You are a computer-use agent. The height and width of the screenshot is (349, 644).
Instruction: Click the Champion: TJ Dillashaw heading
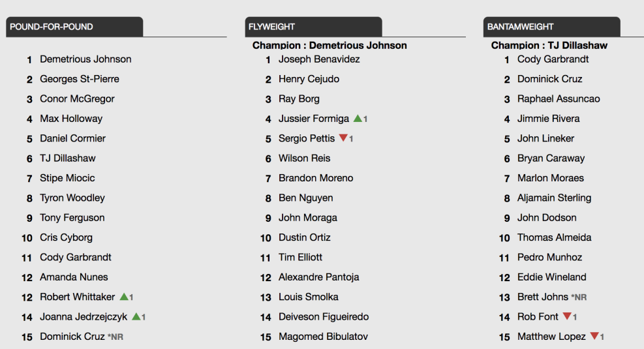pos(549,46)
